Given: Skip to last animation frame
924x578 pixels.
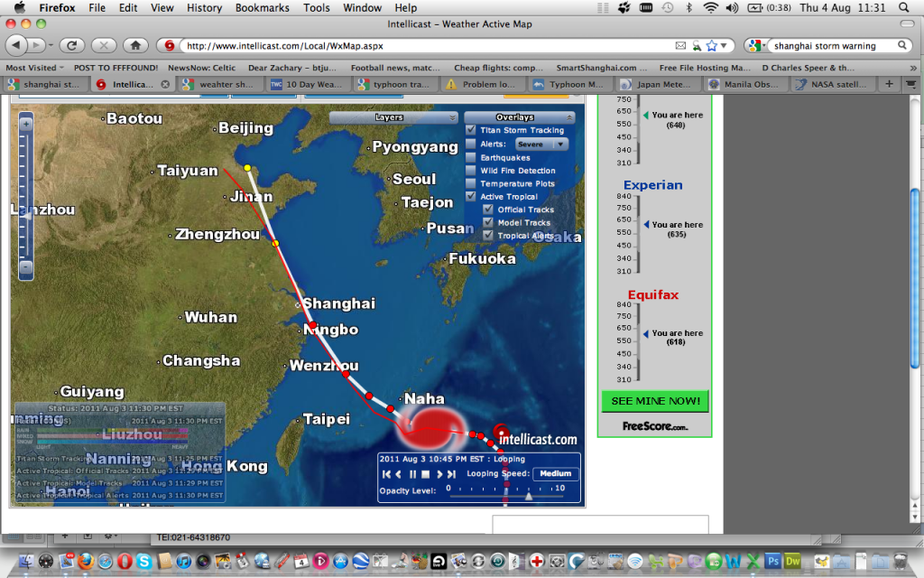Looking at the screenshot, I should 452,474.
